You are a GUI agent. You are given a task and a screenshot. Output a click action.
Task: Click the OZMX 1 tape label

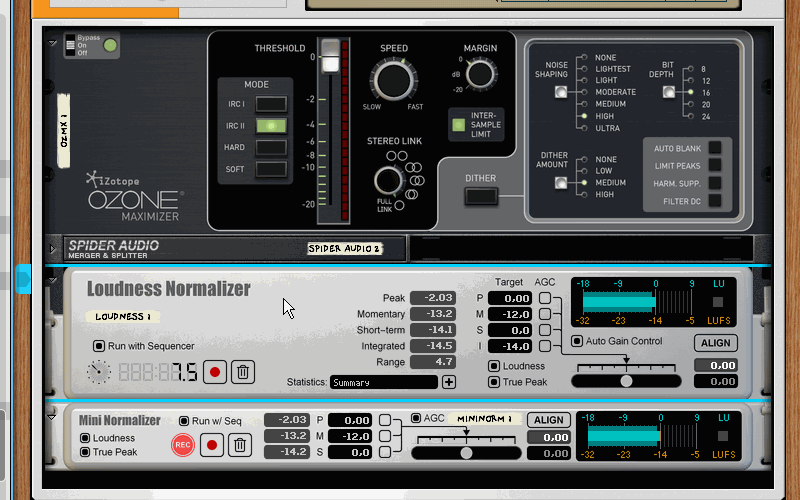[63, 131]
